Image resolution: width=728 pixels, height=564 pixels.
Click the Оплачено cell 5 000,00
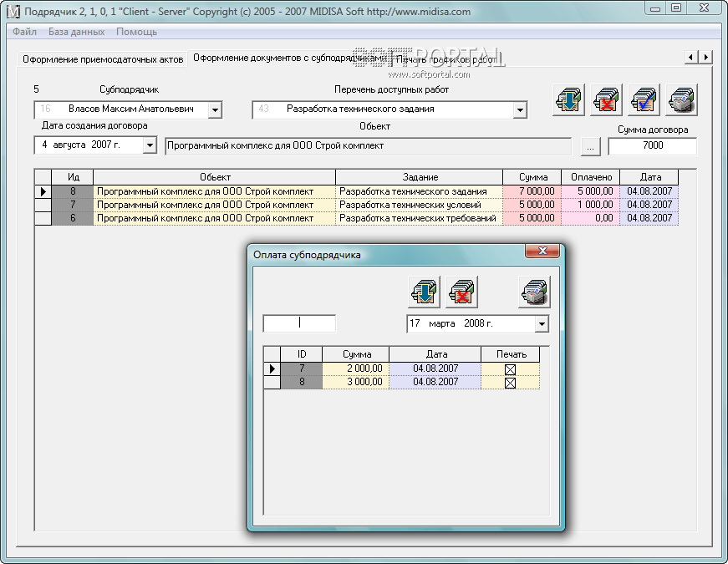[x=591, y=191]
